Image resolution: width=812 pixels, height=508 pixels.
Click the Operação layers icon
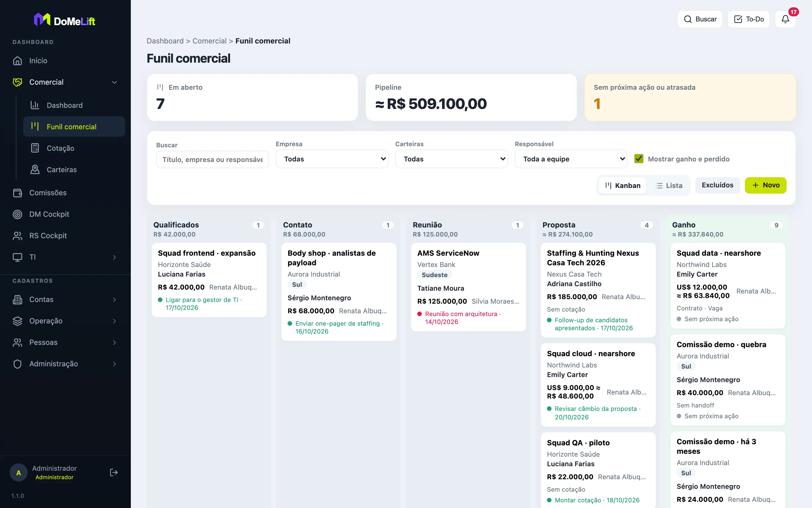(x=17, y=321)
